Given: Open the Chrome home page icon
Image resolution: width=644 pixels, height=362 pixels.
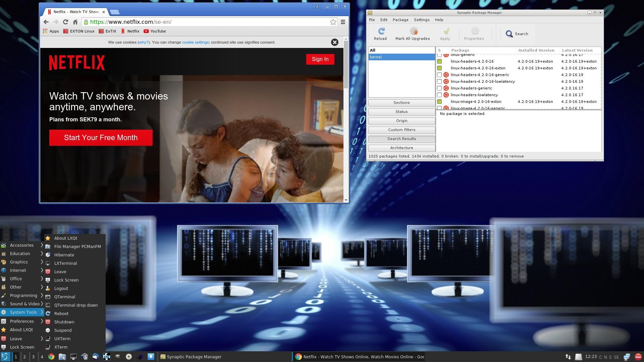Looking at the screenshot, I should pos(75,22).
